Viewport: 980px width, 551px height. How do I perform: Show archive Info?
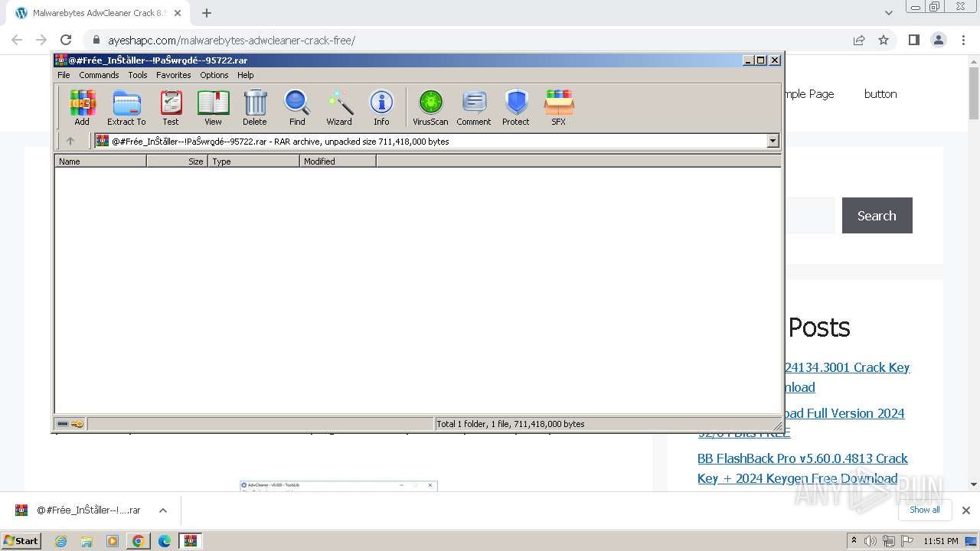pyautogui.click(x=381, y=107)
